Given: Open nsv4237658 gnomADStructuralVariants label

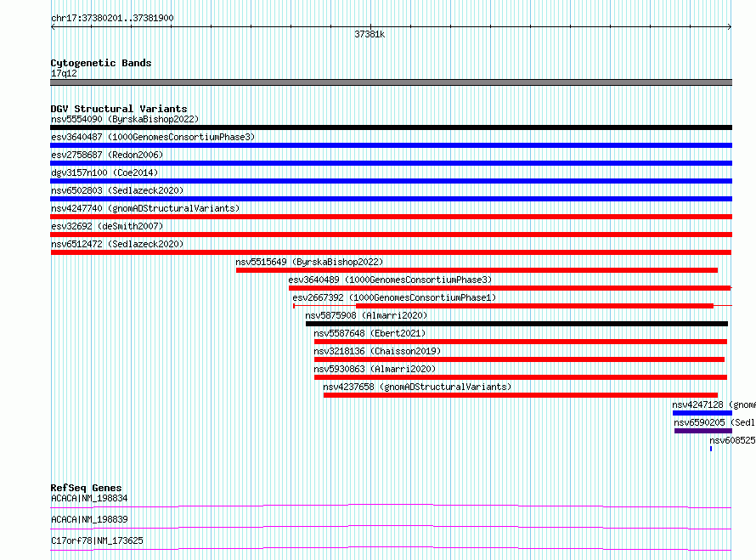Looking at the screenshot, I should 417,387.
